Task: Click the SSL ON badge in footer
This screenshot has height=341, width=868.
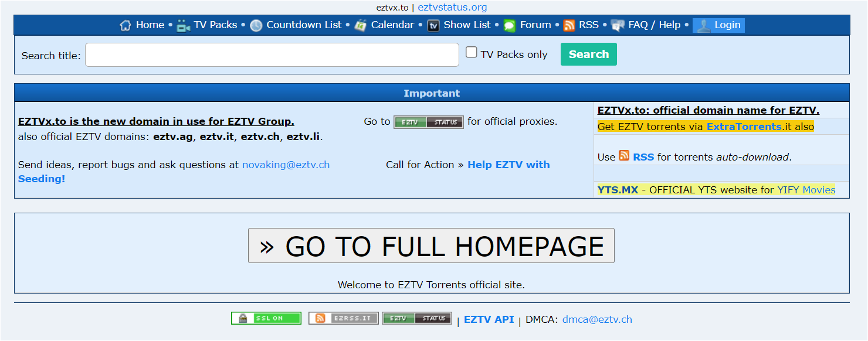Action: tap(266, 318)
